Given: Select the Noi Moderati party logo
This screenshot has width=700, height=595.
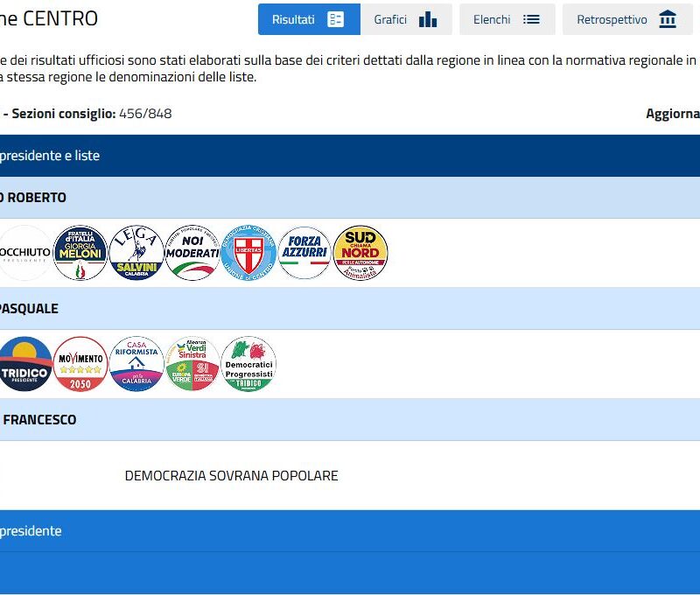Looking at the screenshot, I should pos(192,253).
